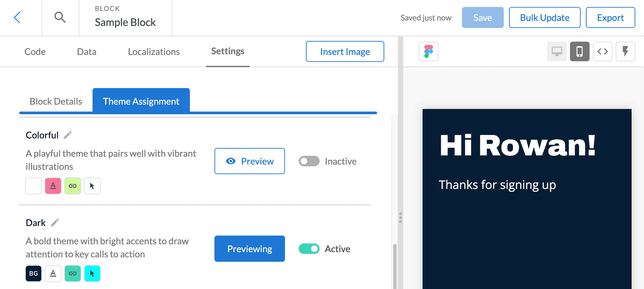The image size is (644, 289).
Task: Click Insert Image
Action: (345, 51)
